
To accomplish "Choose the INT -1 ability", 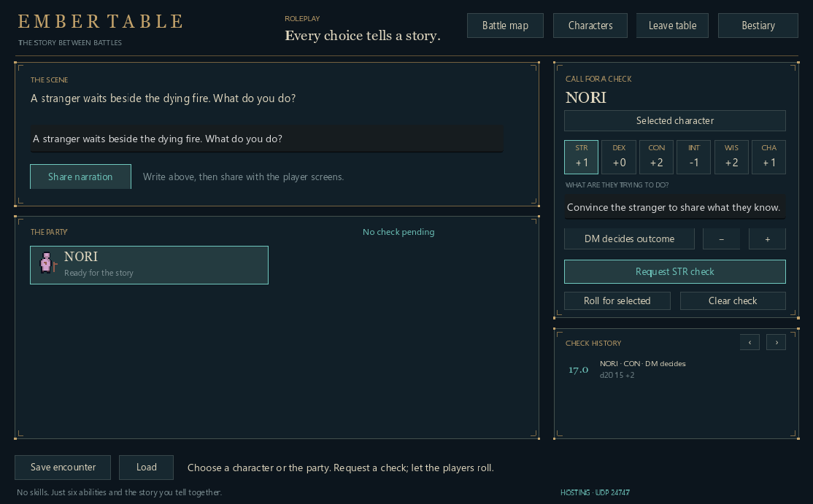I will click(694, 157).
